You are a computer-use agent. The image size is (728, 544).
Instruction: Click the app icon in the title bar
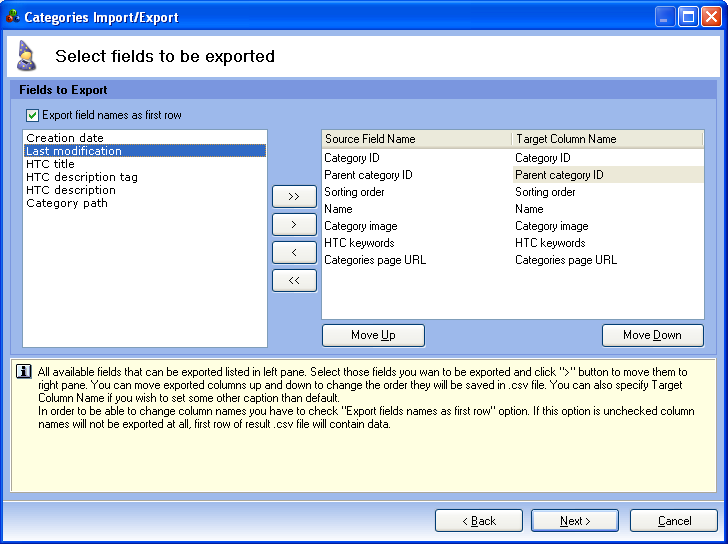point(12,16)
